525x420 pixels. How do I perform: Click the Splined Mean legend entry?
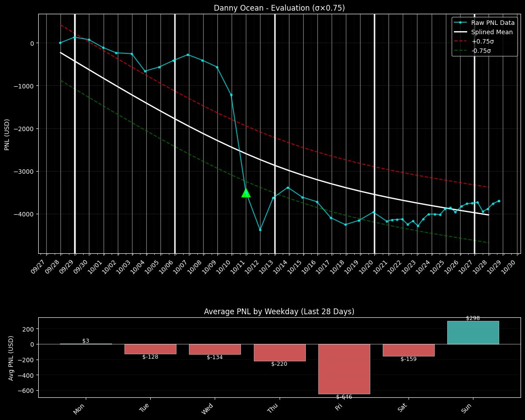pos(492,32)
